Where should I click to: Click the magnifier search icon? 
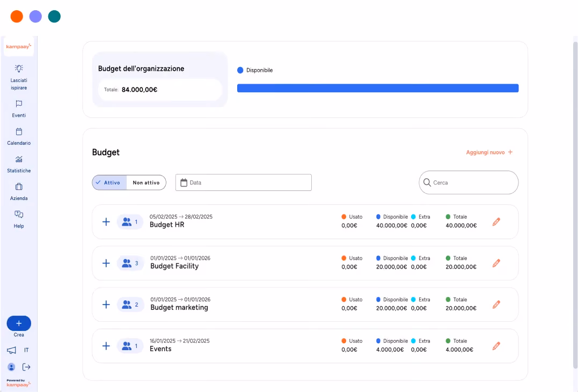[427, 182]
